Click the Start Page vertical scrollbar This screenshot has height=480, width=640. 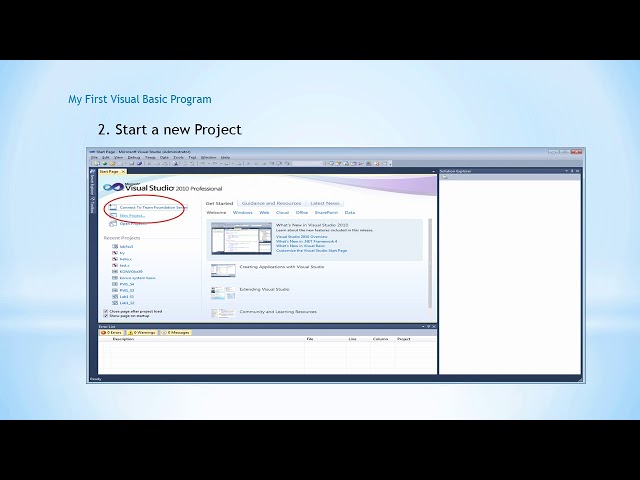coord(430,263)
